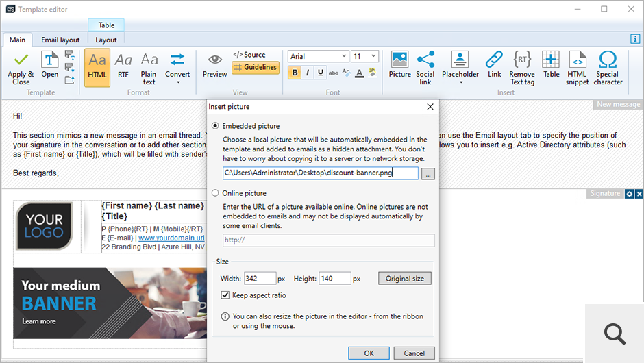This screenshot has width=644, height=363.
Task: Click the Height field
Action: tap(335, 278)
